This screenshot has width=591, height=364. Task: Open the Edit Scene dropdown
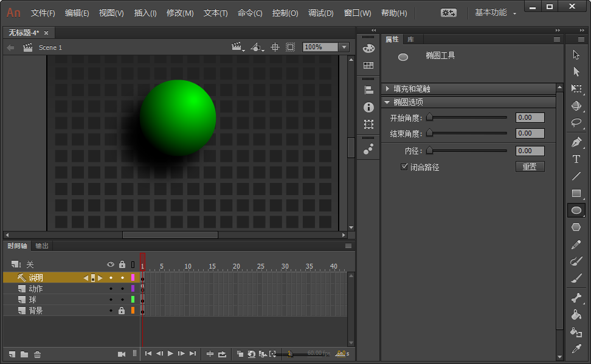pos(237,47)
